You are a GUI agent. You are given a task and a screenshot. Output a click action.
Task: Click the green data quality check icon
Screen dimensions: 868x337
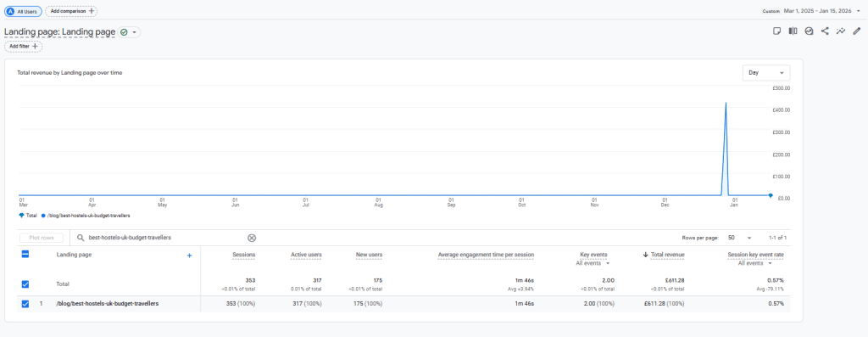click(124, 33)
